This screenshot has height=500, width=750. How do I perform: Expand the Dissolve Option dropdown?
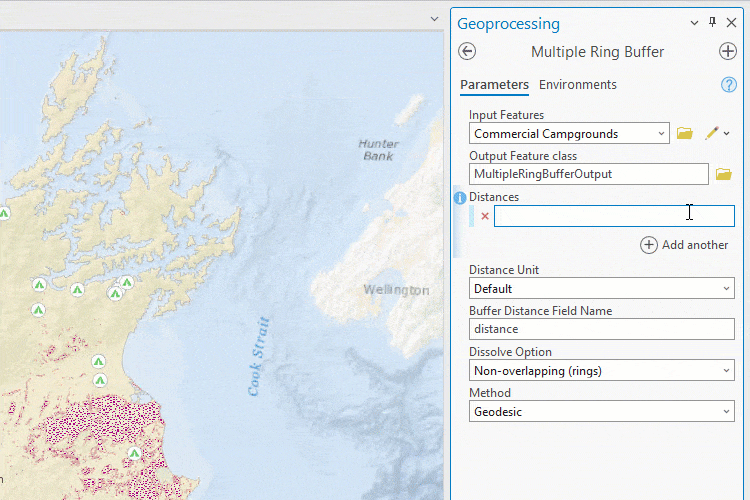tap(726, 371)
